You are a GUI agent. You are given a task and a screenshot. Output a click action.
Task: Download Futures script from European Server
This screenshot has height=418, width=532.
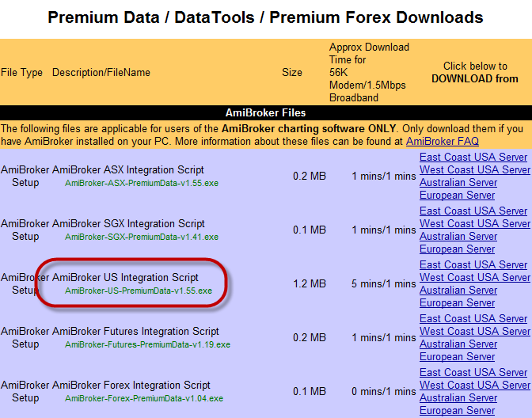(x=457, y=357)
